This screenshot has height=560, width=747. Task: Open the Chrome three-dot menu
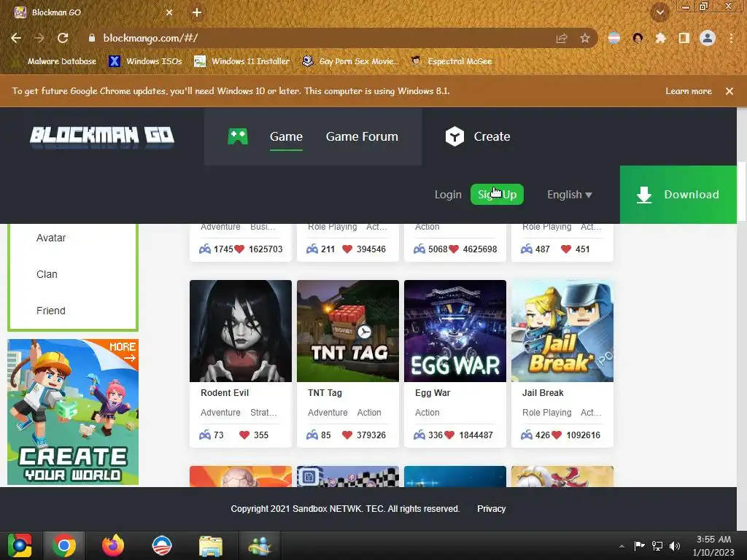click(x=731, y=38)
